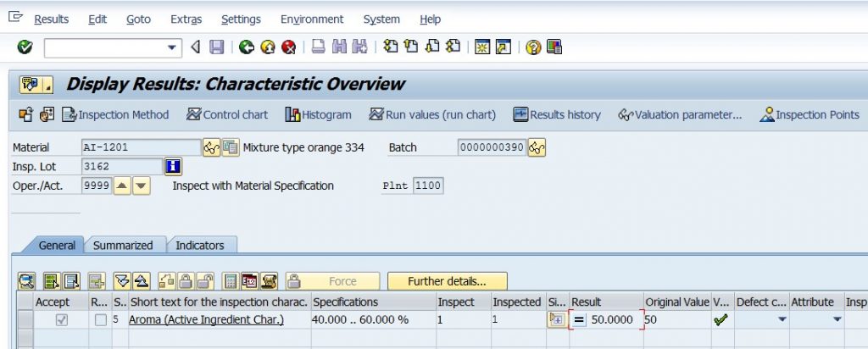Click the green checkmark Enter icon

25,47
